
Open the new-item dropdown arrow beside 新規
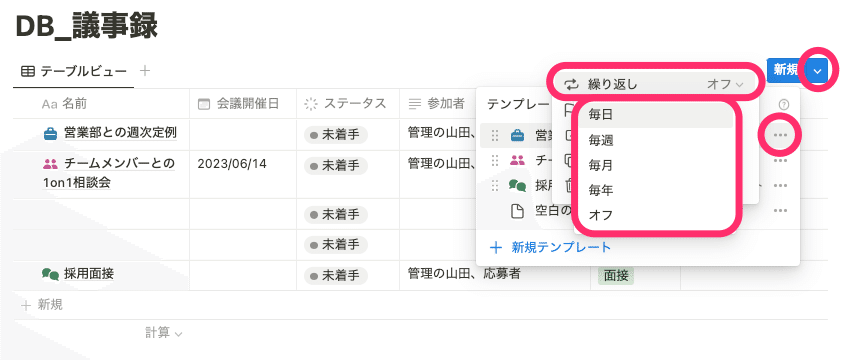tap(817, 71)
